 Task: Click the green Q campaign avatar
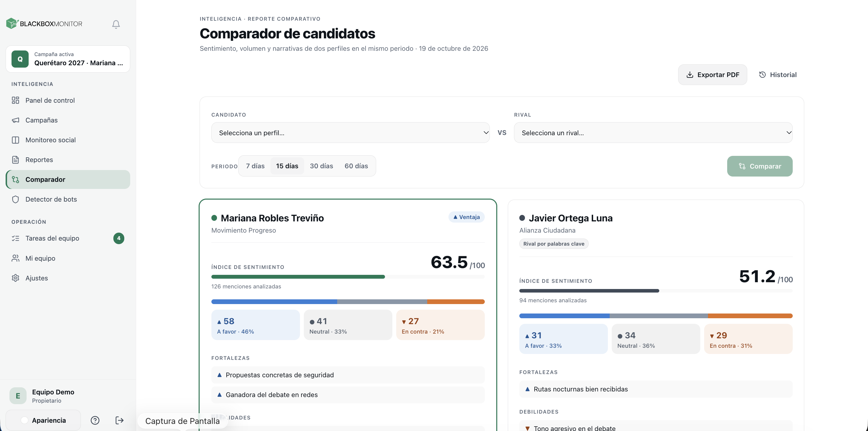20,59
